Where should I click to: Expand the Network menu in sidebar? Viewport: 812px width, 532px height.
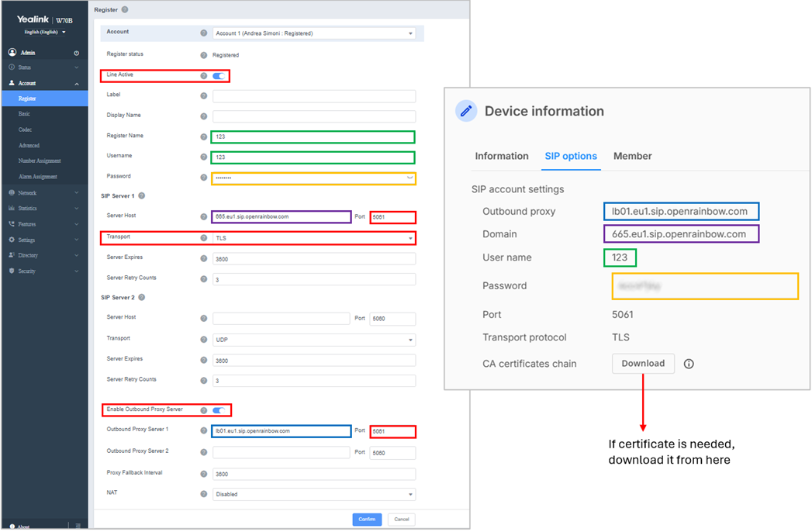44,192
